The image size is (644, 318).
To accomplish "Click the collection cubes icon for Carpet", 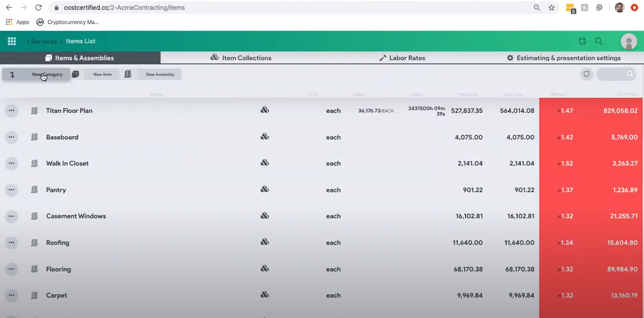I will pos(265,294).
